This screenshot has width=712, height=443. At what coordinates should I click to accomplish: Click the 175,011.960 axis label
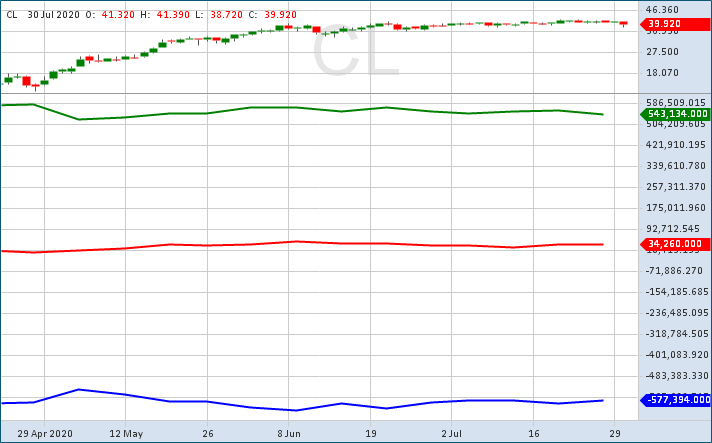pos(676,208)
